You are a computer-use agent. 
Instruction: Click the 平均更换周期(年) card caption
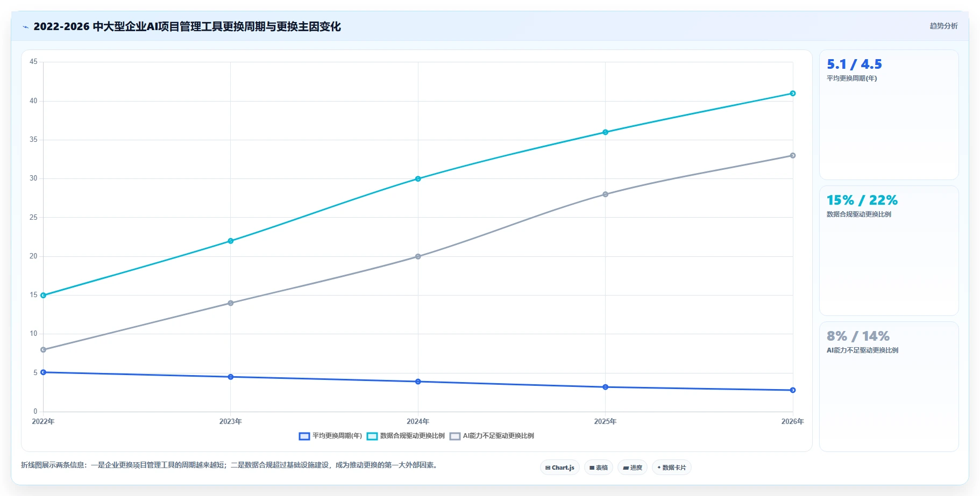pyautogui.click(x=852, y=78)
